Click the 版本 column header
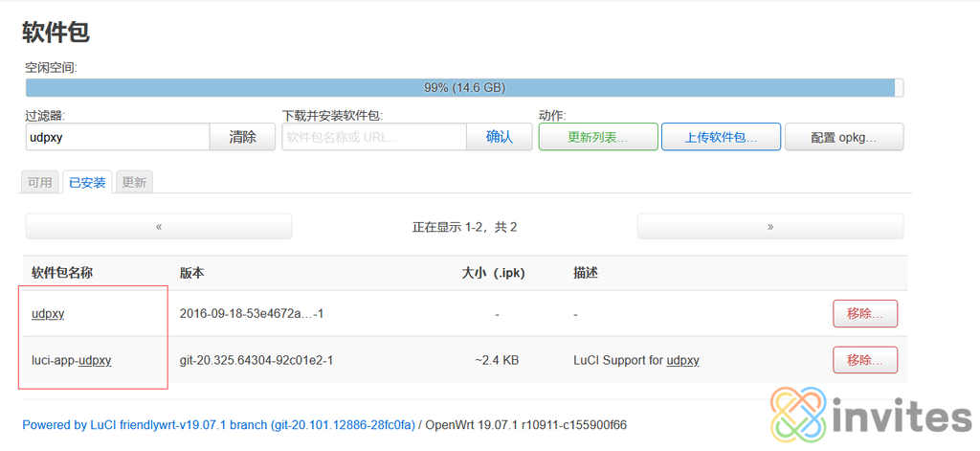 (191, 273)
